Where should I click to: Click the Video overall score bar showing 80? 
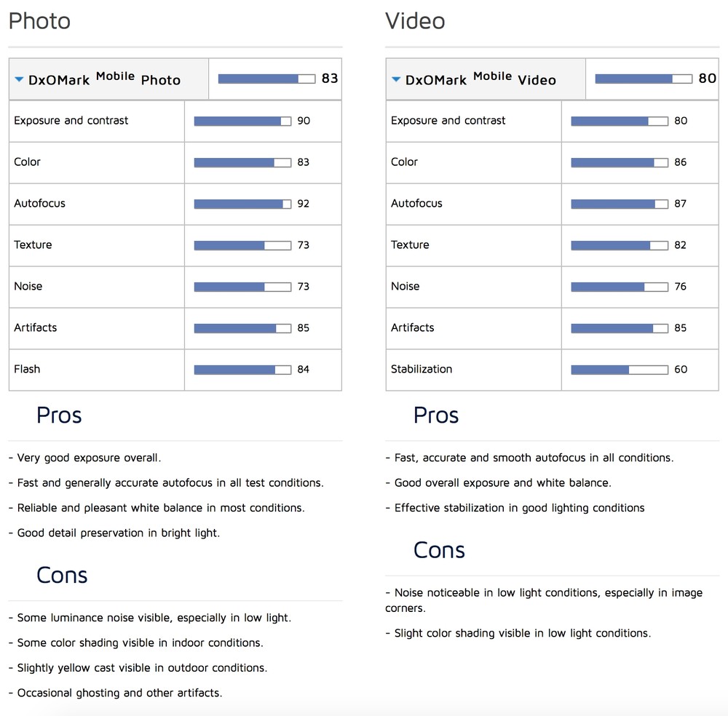point(644,79)
